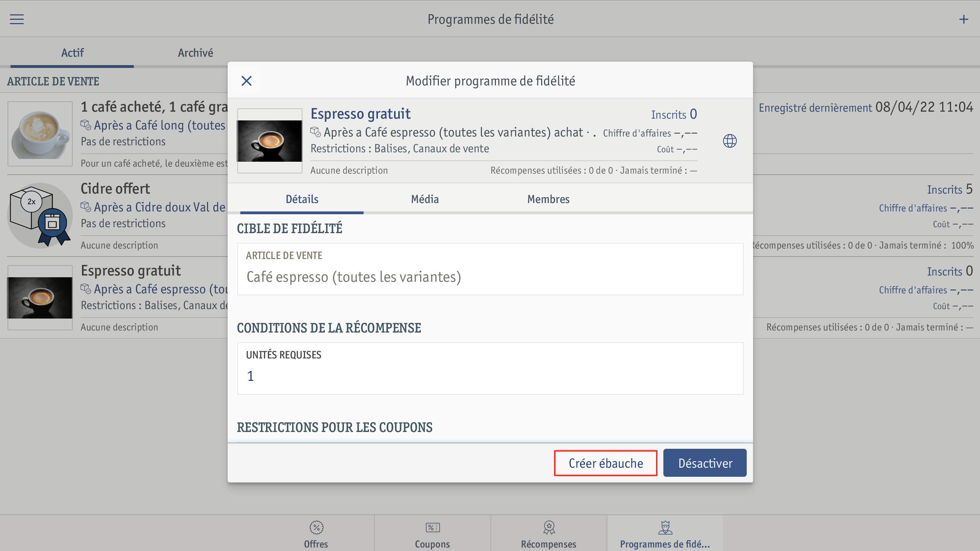980x551 pixels.
Task: Open Coupons from the bottom bar
Action: pos(433,534)
